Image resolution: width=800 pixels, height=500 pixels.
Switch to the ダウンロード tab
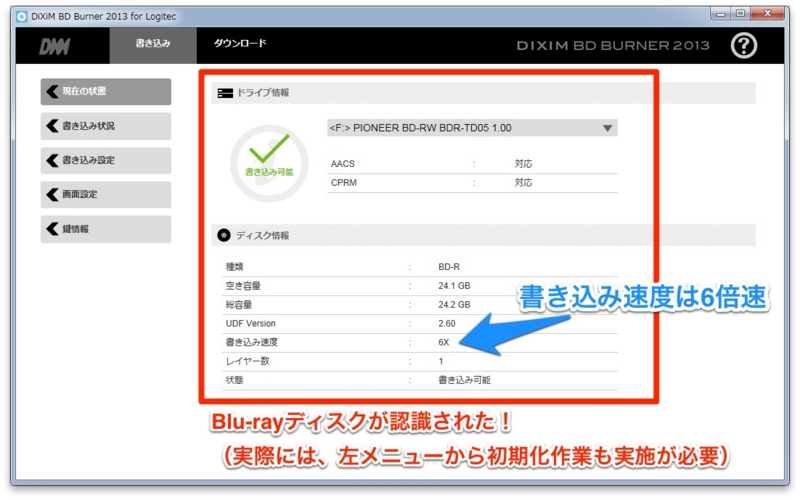point(240,44)
